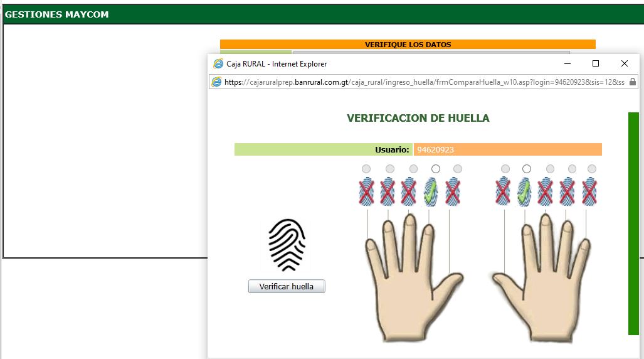The width and height of the screenshot is (644, 359).
Task: Maximize the Caja RURAL popup window
Action: pos(596,63)
